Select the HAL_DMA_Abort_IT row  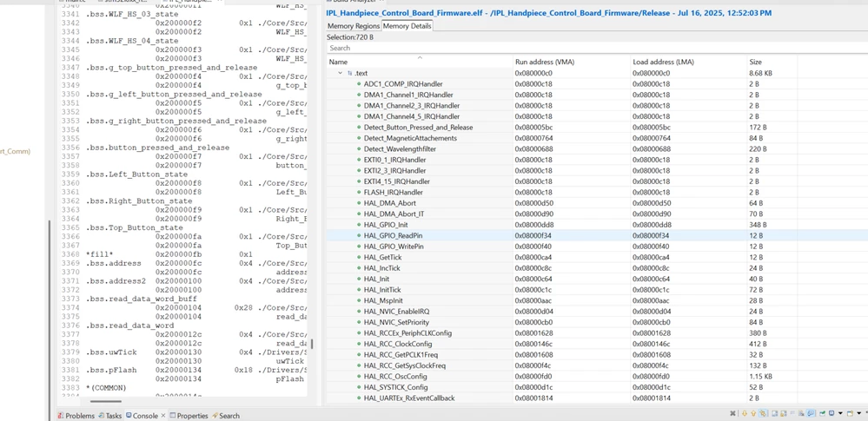coord(597,214)
